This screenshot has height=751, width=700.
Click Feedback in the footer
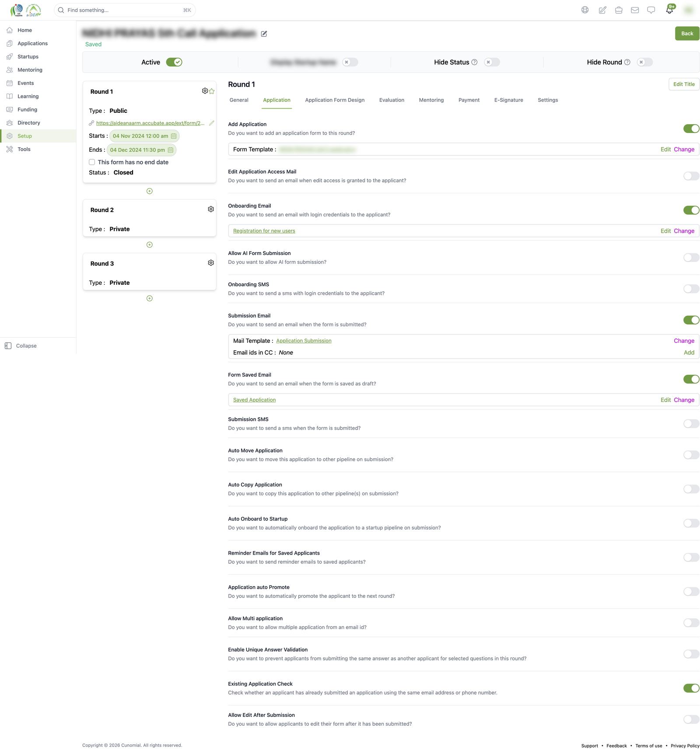click(616, 746)
